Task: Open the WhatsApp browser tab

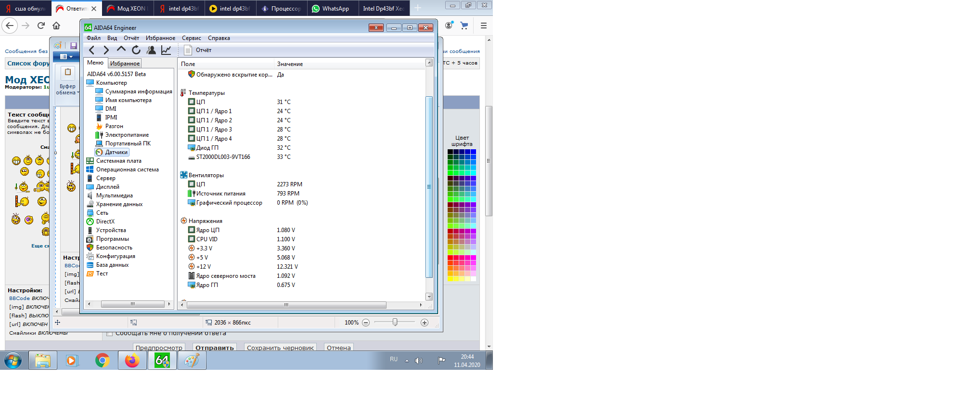Action: tap(333, 9)
